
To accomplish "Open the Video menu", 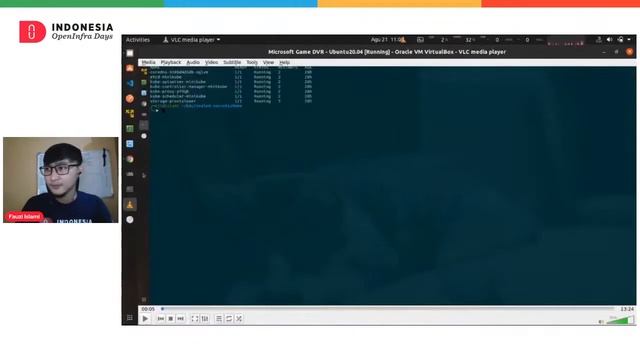I will pyautogui.click(x=211, y=62).
